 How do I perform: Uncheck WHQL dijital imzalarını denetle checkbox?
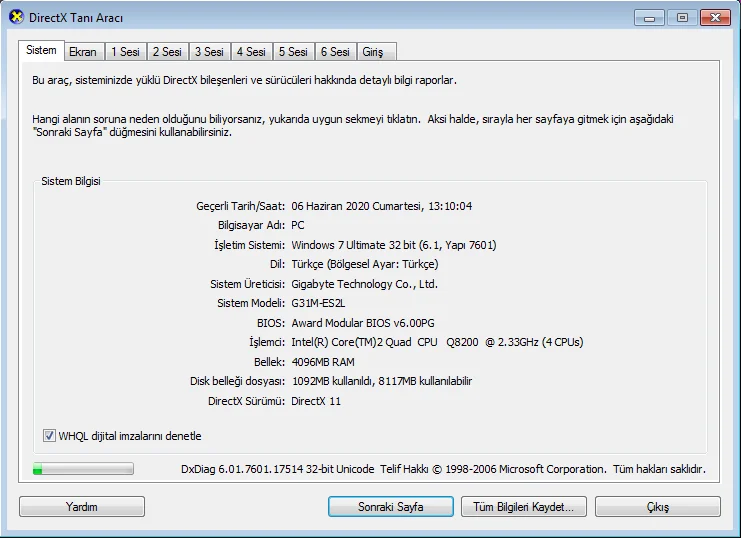pos(49,435)
